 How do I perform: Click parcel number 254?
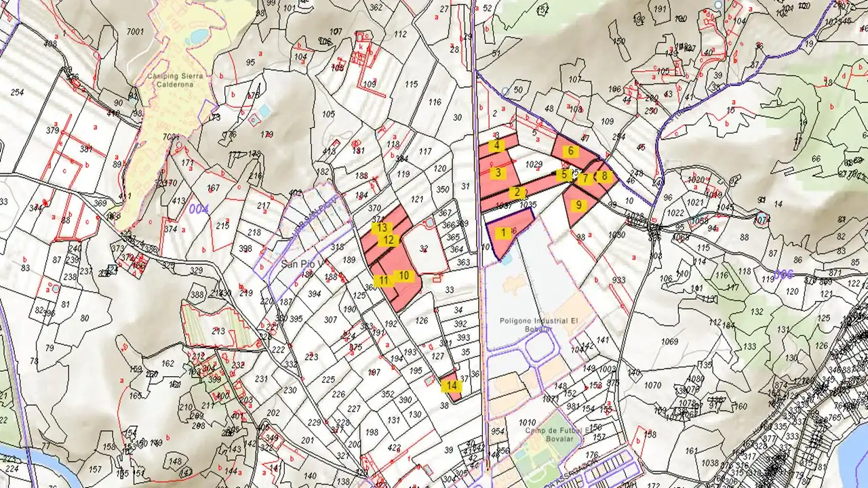tap(18, 92)
